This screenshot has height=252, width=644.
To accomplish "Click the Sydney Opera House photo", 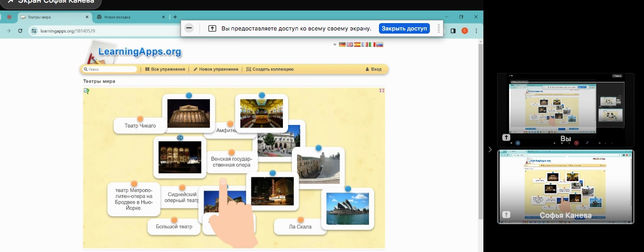I will 347,208.
